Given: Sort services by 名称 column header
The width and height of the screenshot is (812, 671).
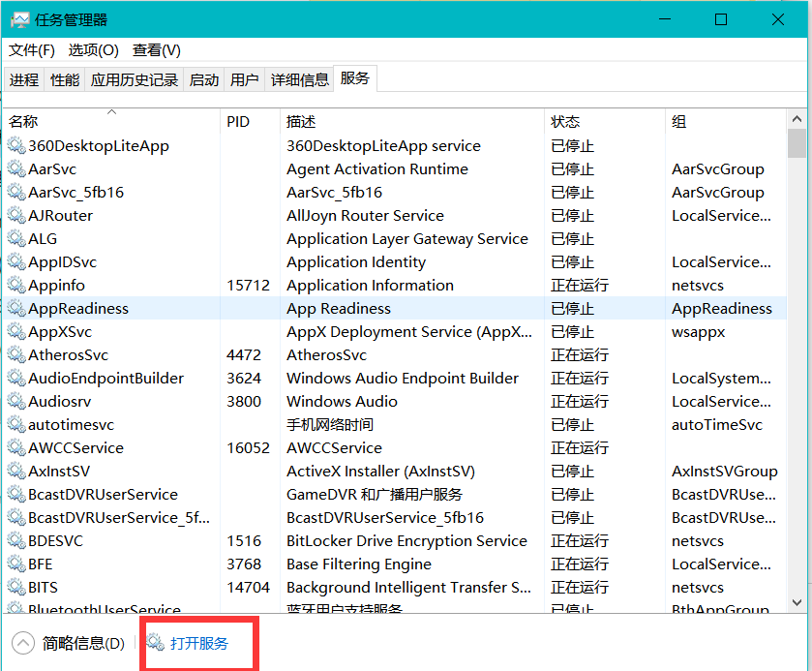Looking at the screenshot, I should [x=112, y=121].
